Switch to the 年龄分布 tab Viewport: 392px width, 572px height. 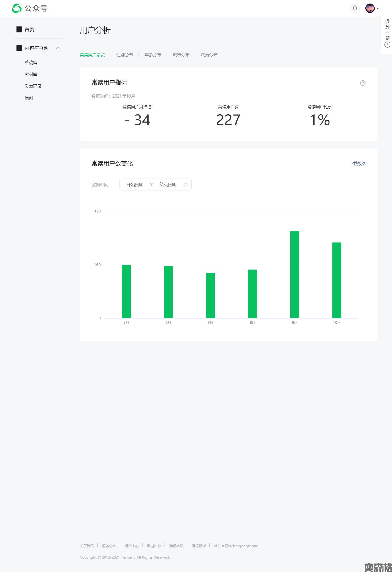click(153, 55)
